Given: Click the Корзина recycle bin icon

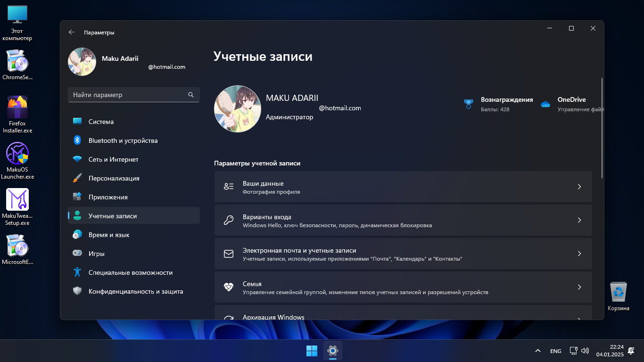Looking at the screenshot, I should (618, 296).
